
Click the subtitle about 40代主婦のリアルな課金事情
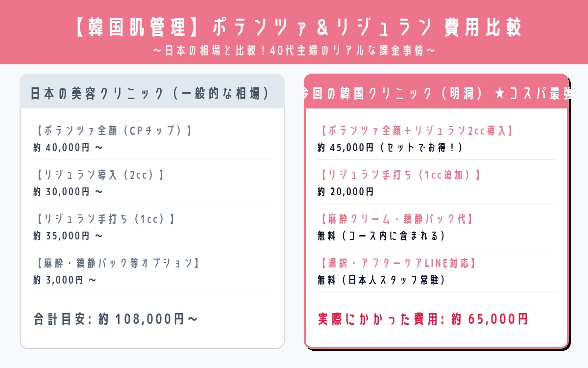(294, 51)
